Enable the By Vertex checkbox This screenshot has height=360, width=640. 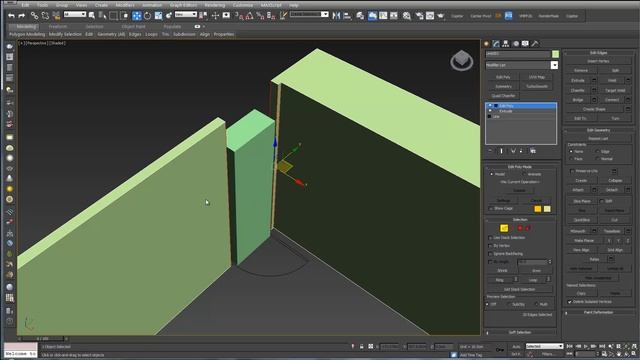(x=490, y=246)
